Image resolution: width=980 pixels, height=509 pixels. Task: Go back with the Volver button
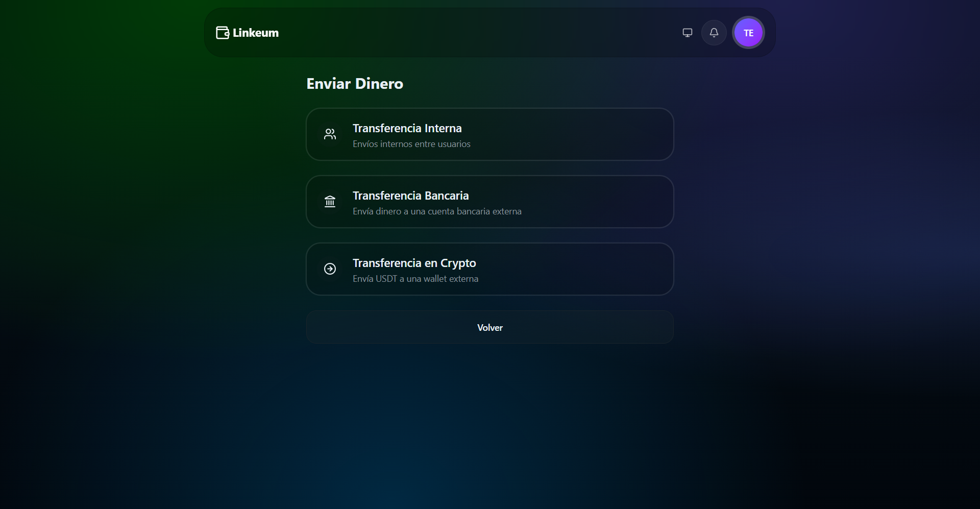point(490,327)
